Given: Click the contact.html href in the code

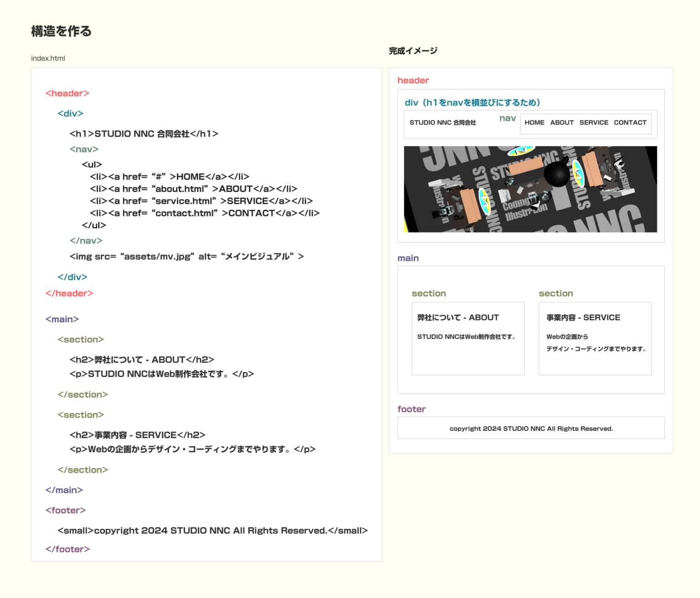Looking at the screenshot, I should coord(184,213).
